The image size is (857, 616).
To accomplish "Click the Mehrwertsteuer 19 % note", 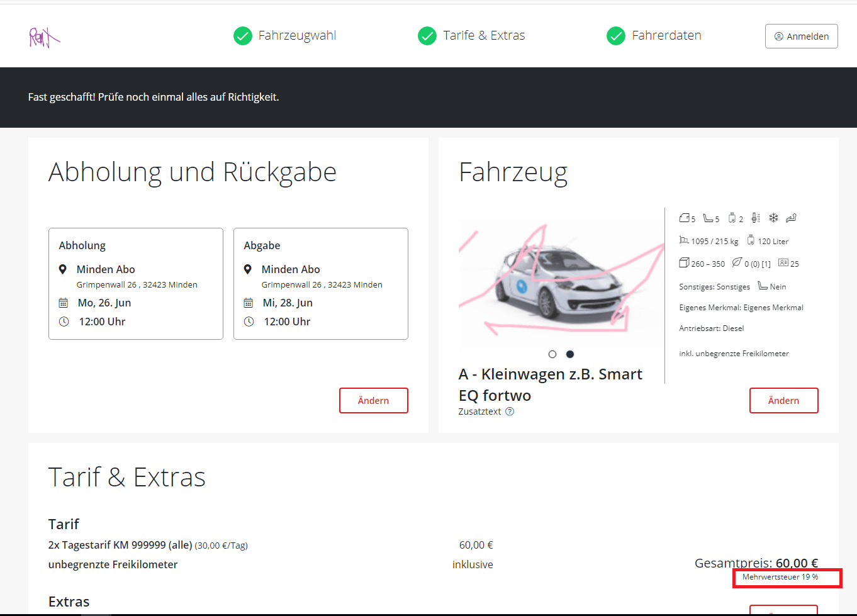I will 780,577.
